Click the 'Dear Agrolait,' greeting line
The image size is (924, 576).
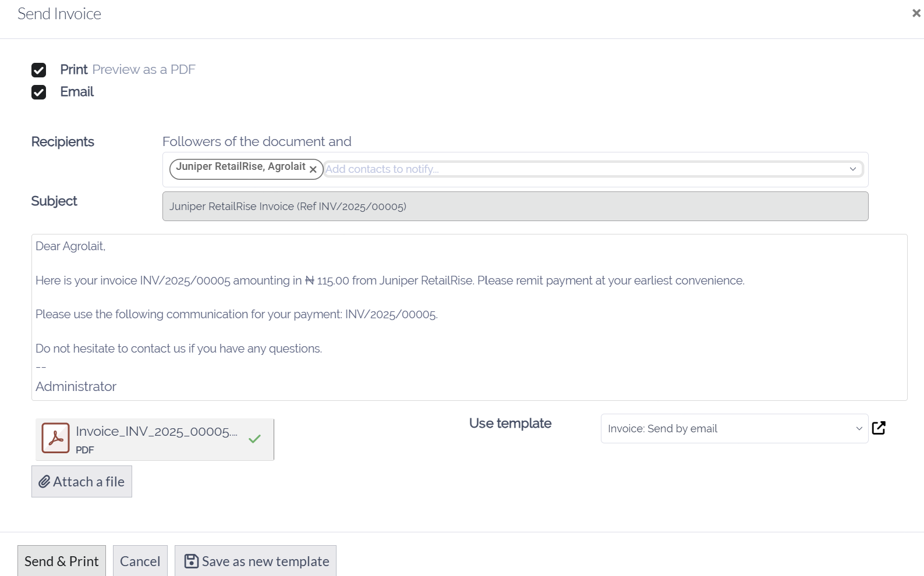pos(70,246)
